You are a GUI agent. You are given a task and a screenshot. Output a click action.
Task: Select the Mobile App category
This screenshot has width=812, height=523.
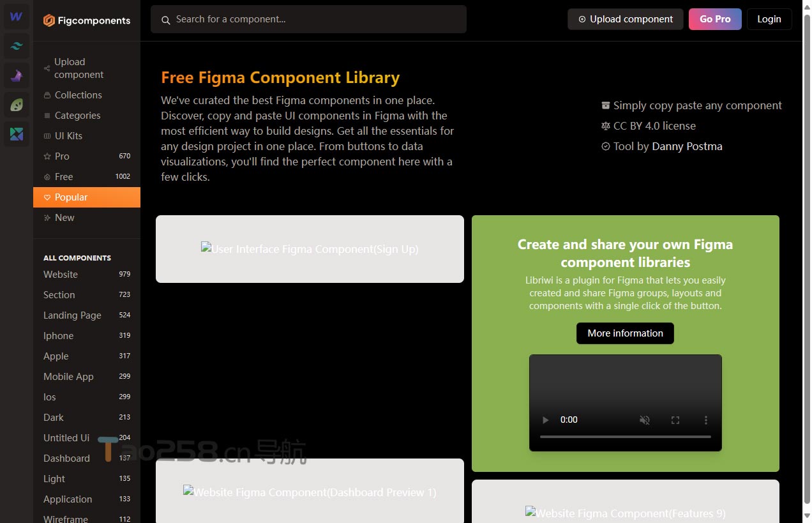pos(87,377)
